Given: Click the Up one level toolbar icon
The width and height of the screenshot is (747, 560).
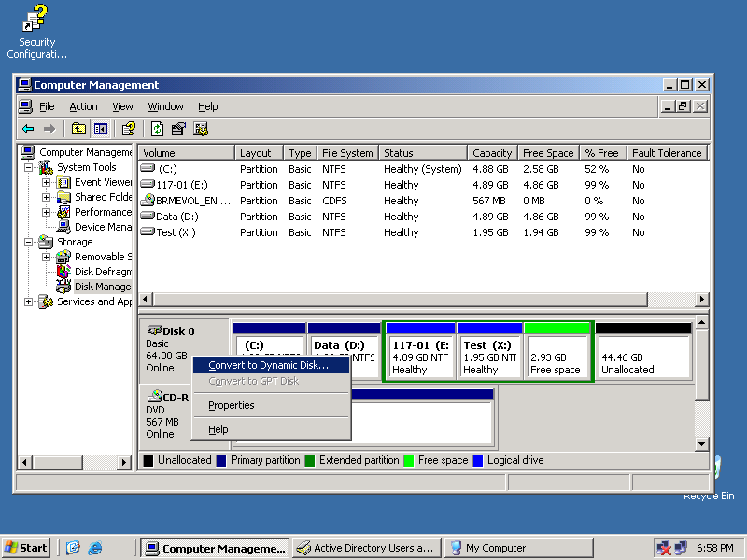Looking at the screenshot, I should [x=78, y=129].
